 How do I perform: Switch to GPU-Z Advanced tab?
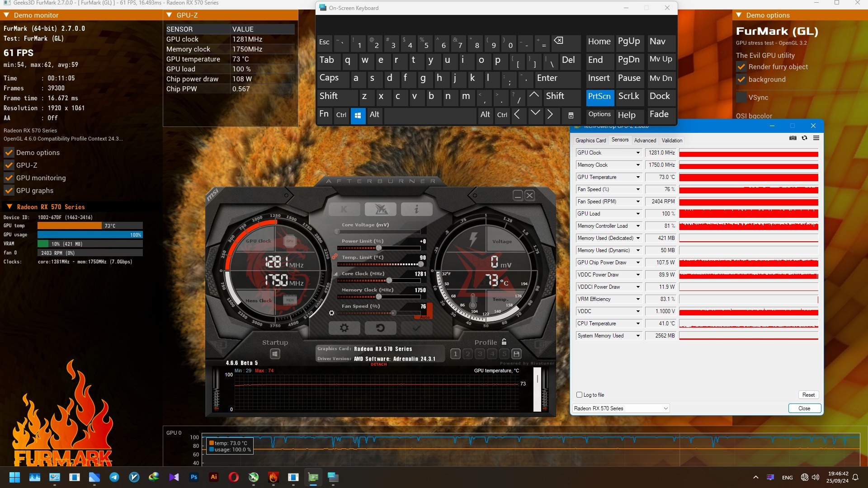point(645,141)
